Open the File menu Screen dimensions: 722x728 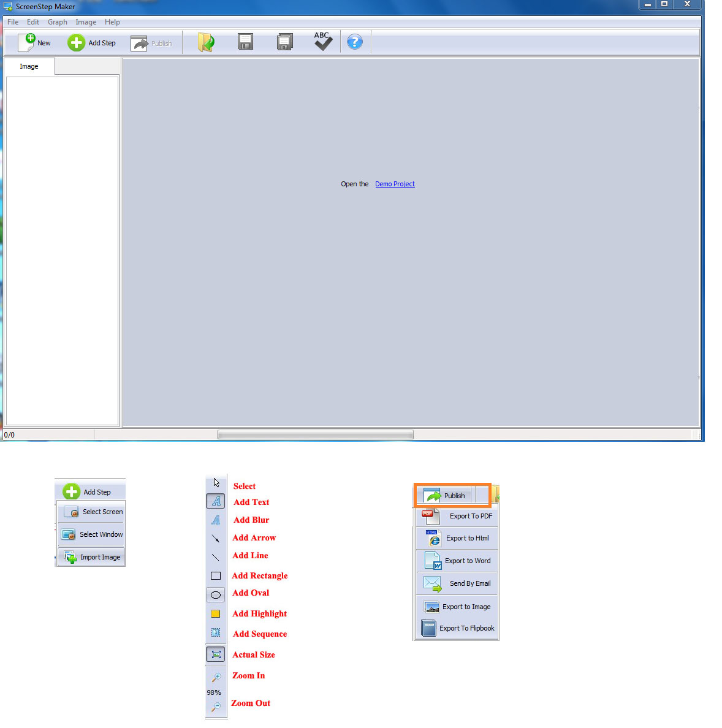13,22
